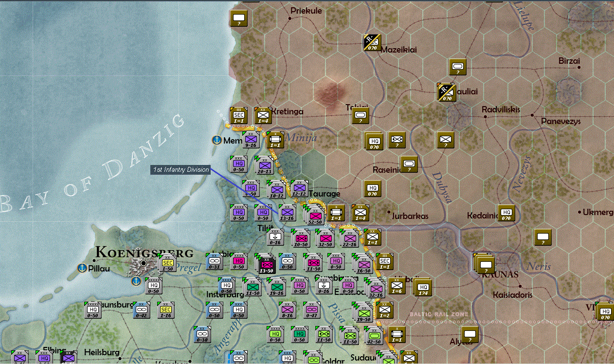Click the 1=1 brigade east of Taurage

[x=336, y=213]
